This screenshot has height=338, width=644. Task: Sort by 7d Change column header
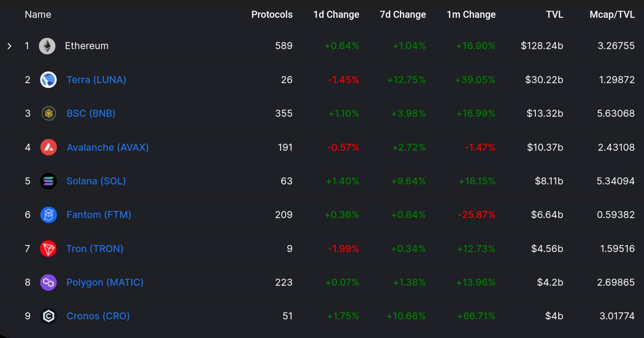coord(403,15)
